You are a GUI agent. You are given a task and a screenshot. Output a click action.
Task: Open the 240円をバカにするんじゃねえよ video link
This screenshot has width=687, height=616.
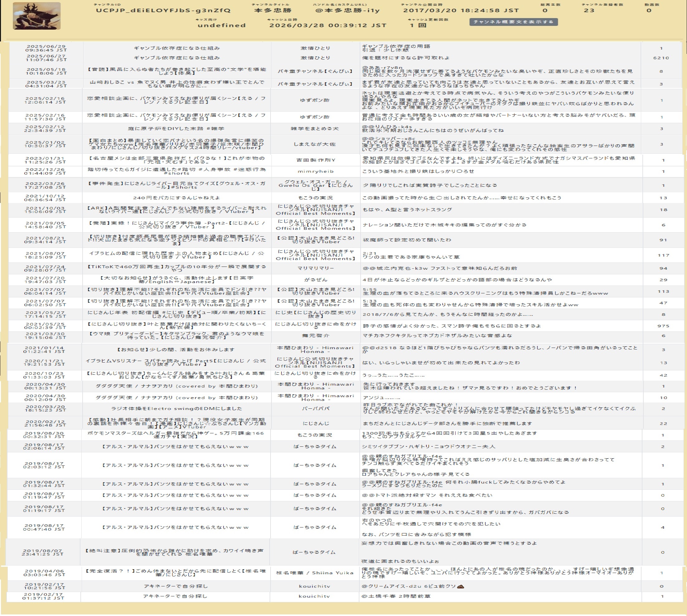click(176, 198)
